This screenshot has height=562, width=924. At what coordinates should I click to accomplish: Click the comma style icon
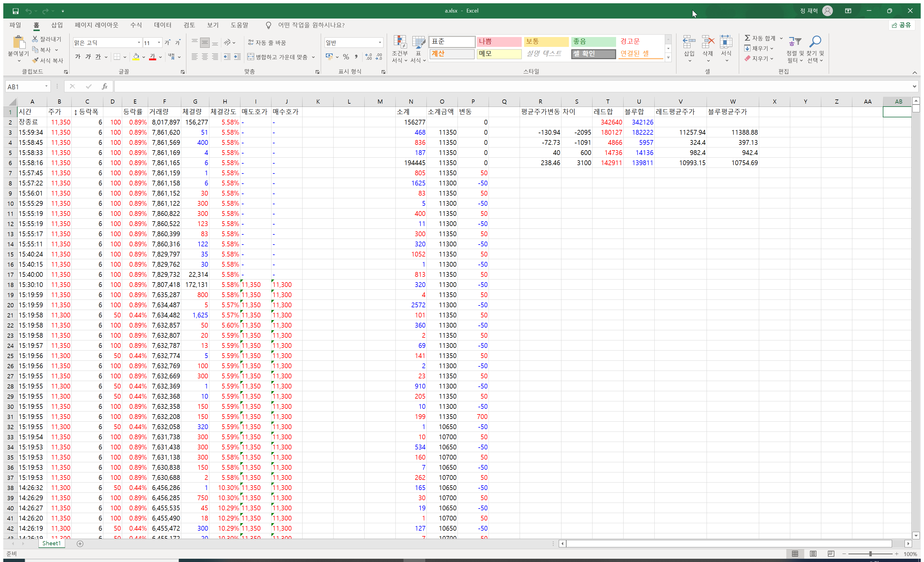pyautogui.click(x=356, y=57)
